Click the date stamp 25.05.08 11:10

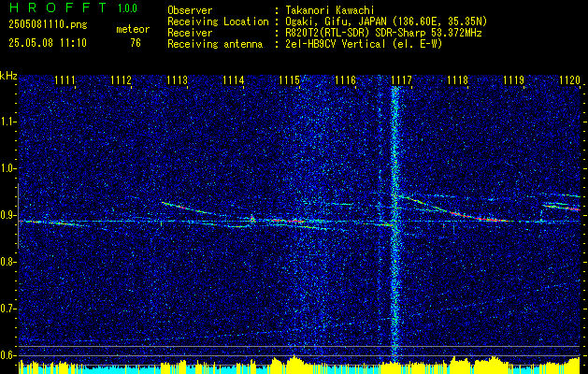point(48,43)
